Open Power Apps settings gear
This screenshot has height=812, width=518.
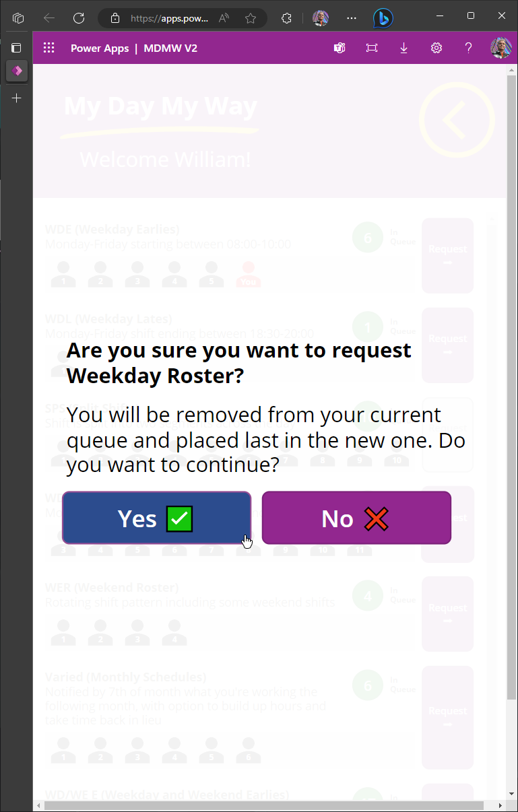coord(436,48)
